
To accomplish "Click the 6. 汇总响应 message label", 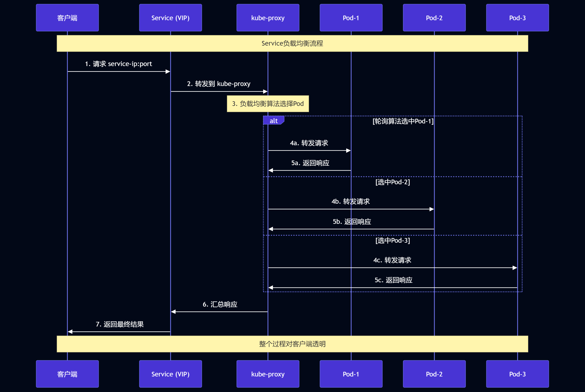I will pyautogui.click(x=220, y=304).
